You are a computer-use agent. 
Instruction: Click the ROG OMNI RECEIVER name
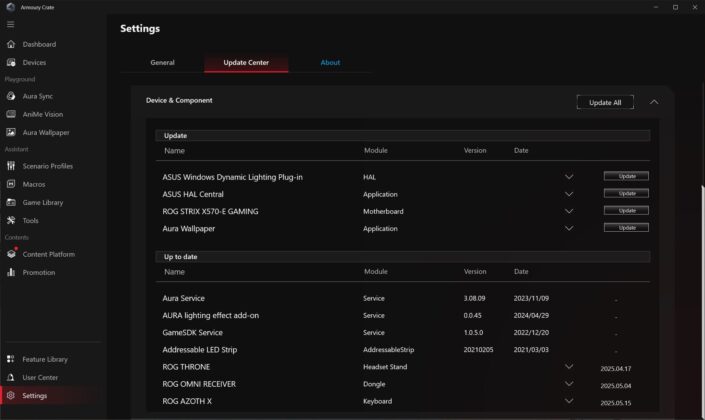point(199,384)
